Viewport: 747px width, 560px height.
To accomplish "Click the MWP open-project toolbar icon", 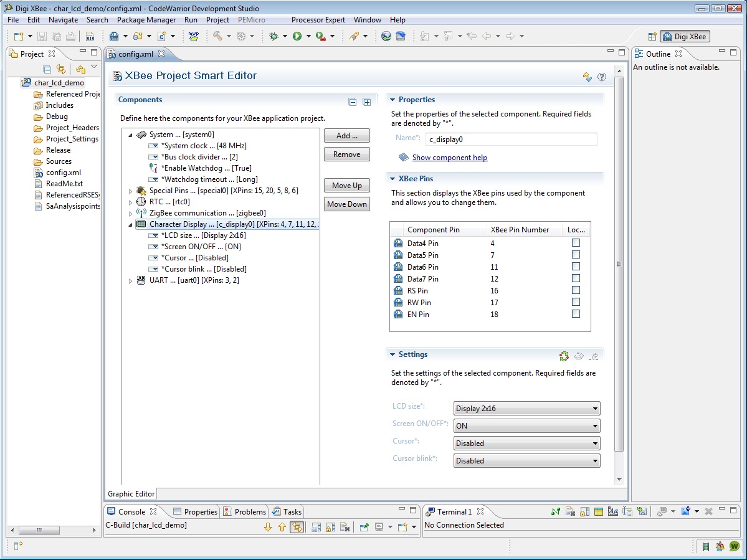I will point(193,36).
